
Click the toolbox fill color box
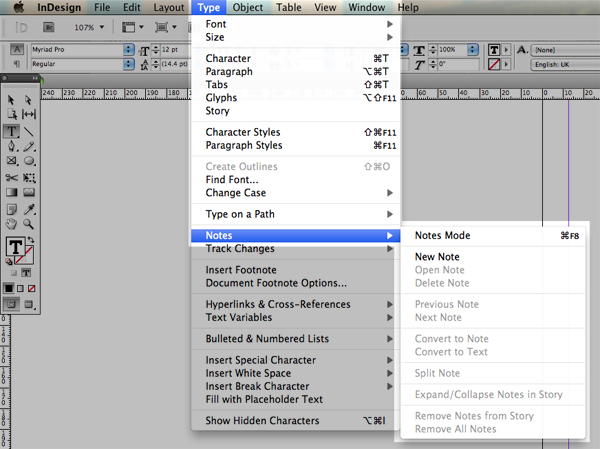click(15, 247)
